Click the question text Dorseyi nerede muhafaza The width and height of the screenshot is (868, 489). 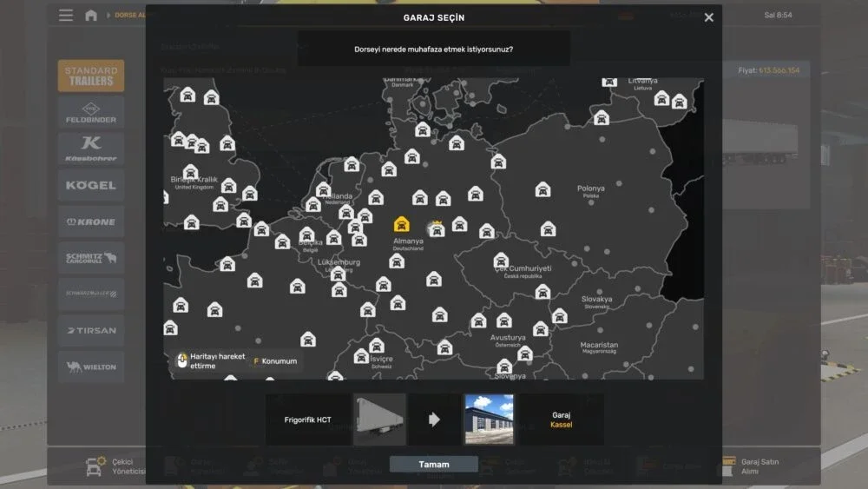[433, 50]
